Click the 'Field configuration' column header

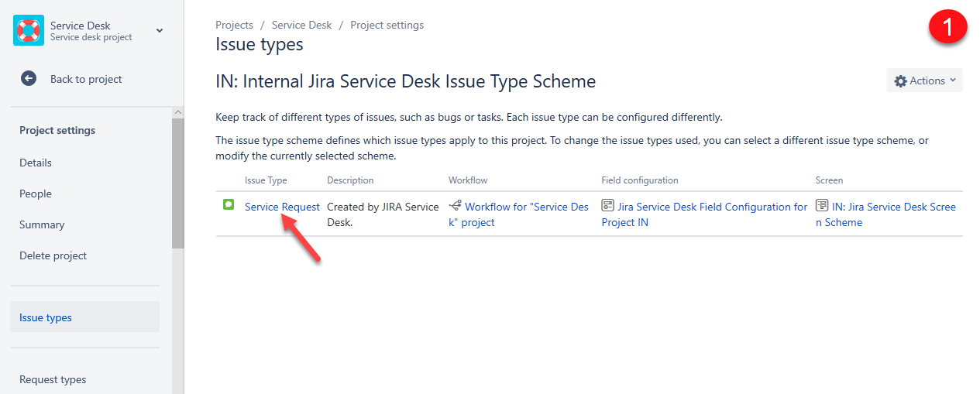click(x=640, y=180)
